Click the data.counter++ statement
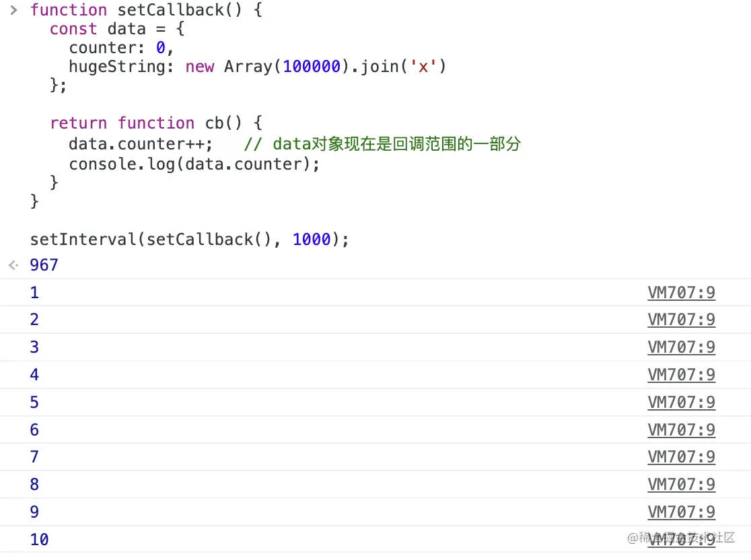This screenshot has width=751, height=560. click(141, 144)
